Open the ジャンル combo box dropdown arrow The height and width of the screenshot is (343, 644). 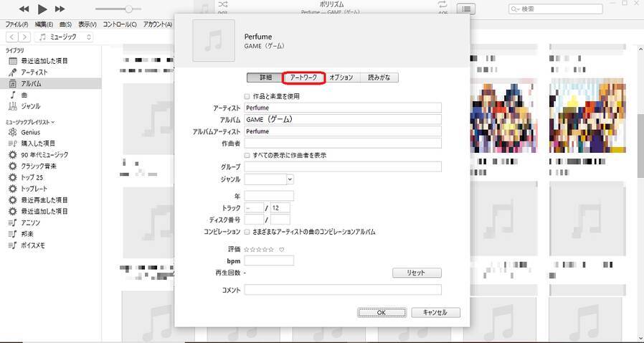click(x=290, y=179)
